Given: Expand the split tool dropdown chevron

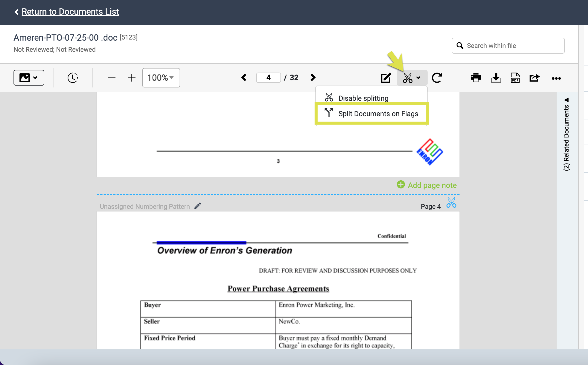Looking at the screenshot, I should coord(418,78).
